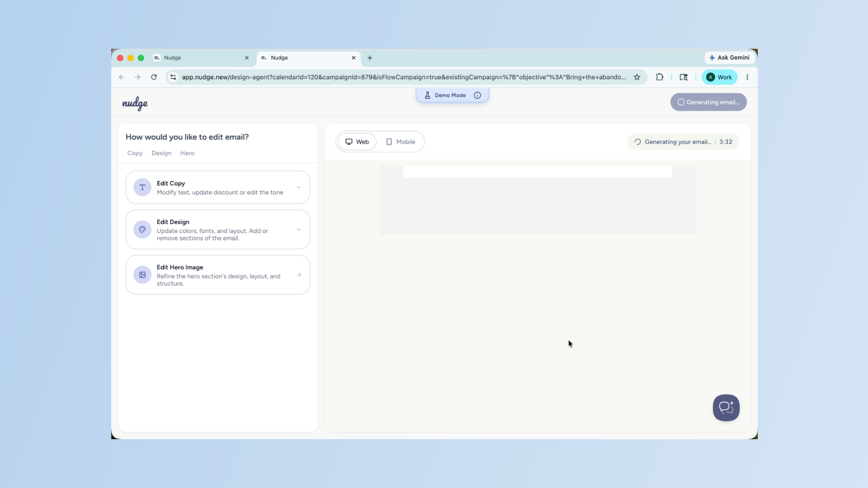Click 'Modify text, update discount or edit the tone'
868x488 pixels.
coord(220,192)
